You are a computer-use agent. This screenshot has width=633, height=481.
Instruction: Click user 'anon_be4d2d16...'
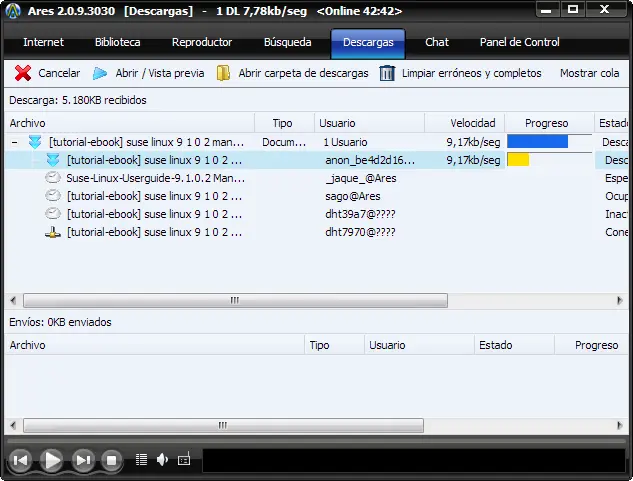coord(370,160)
